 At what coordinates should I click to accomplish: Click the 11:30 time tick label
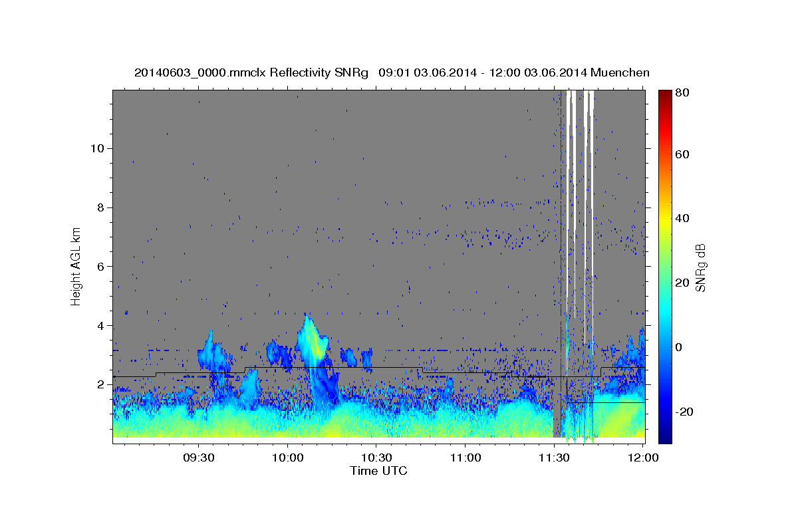(555, 458)
